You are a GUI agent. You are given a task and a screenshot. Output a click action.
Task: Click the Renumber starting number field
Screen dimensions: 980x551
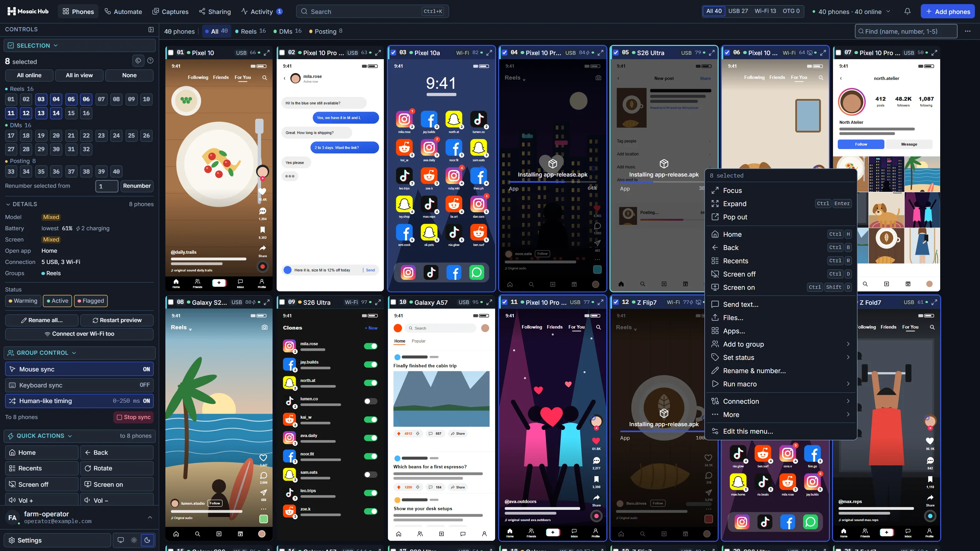107,186
